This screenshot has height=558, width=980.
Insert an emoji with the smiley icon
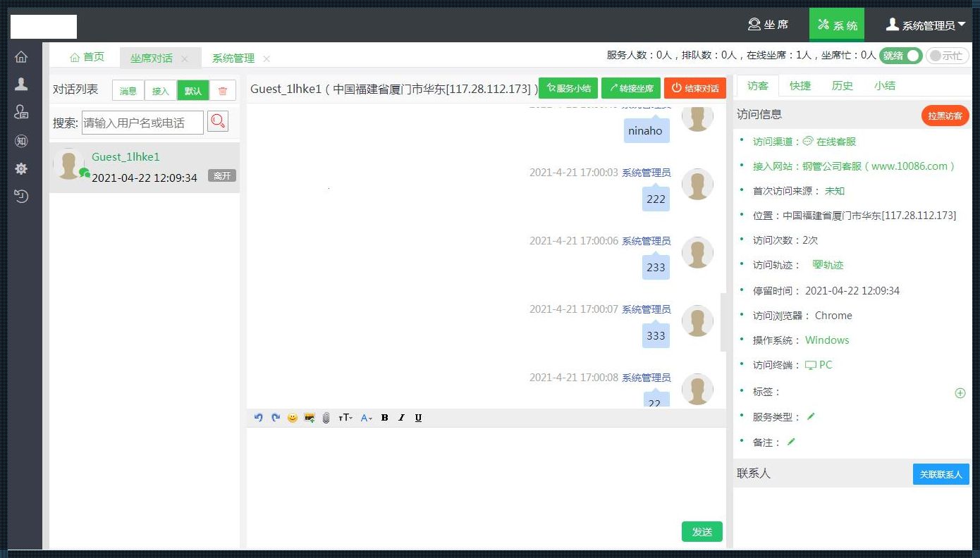point(293,418)
